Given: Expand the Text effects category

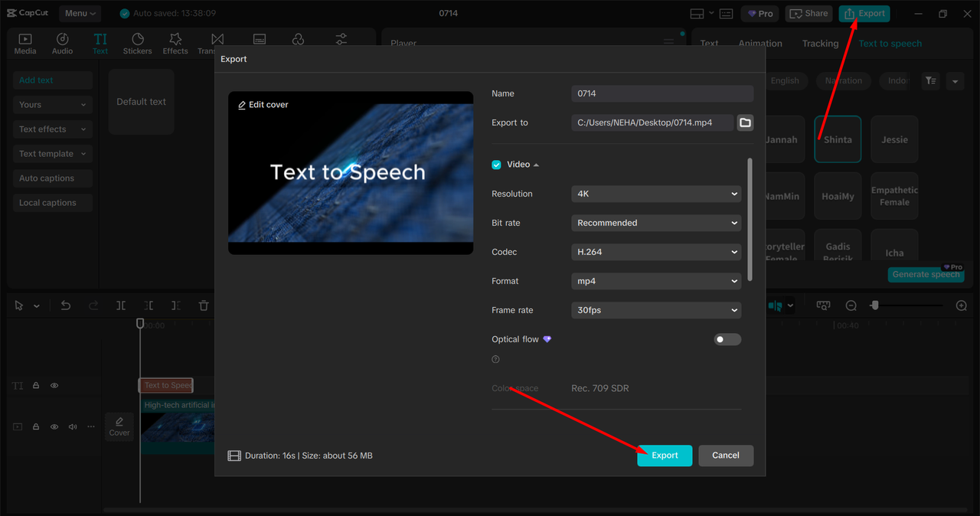Looking at the screenshot, I should [x=53, y=129].
